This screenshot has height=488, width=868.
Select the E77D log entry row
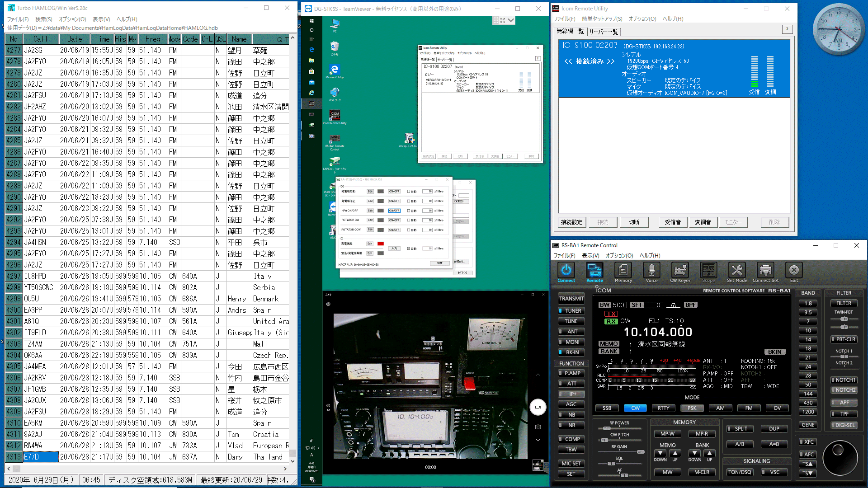41,457
